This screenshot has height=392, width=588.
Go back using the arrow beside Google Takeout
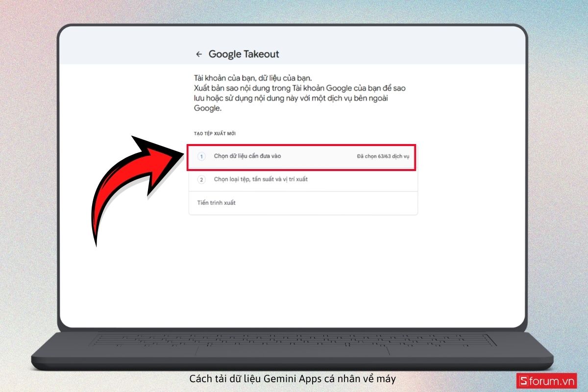point(198,54)
